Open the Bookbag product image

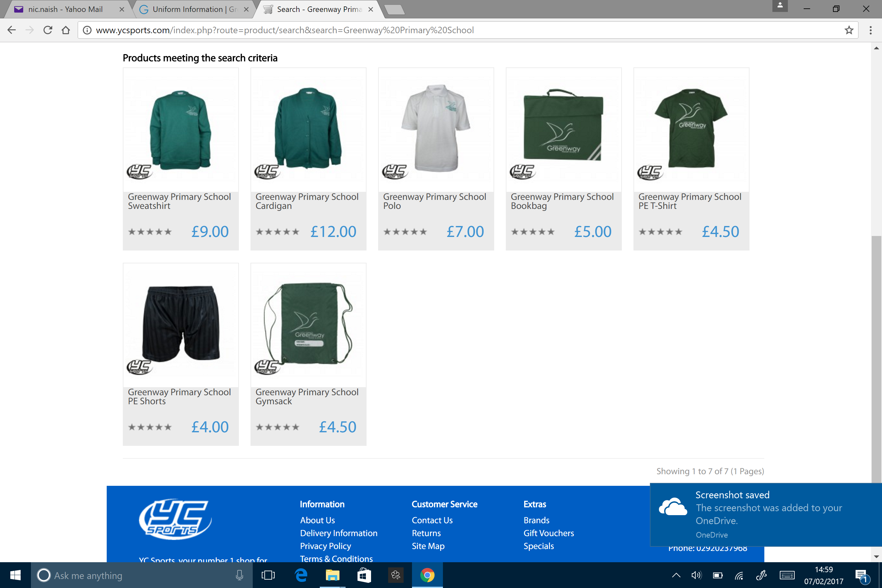click(x=563, y=129)
